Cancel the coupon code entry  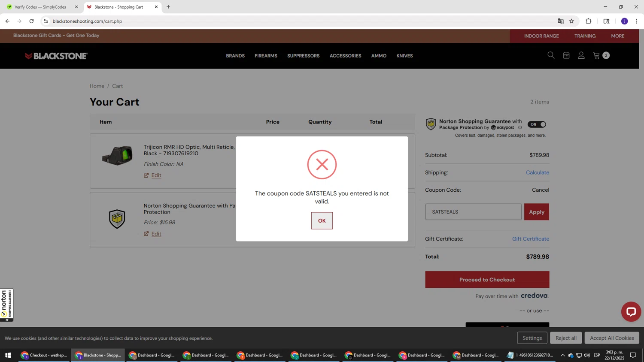tap(540, 190)
